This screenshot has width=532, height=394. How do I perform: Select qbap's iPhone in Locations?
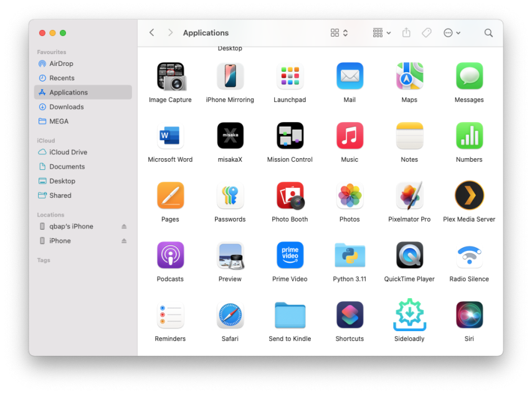[x=83, y=226]
